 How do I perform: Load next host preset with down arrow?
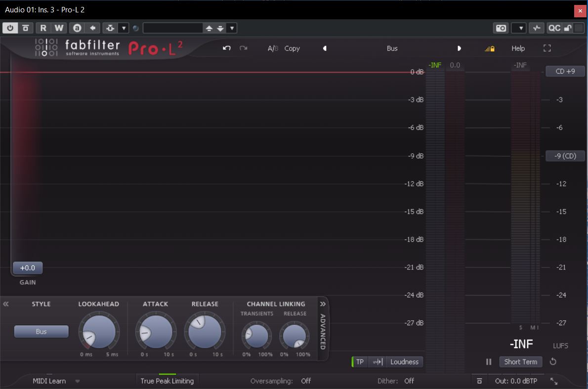click(220, 28)
